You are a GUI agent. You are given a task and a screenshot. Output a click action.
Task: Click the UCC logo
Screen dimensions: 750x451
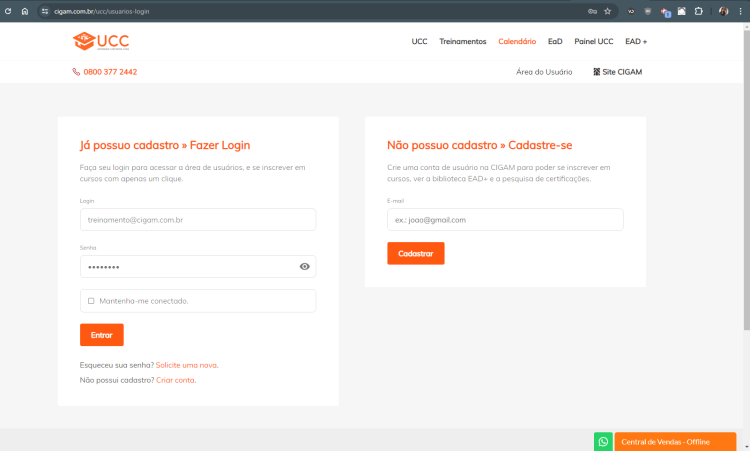click(101, 41)
